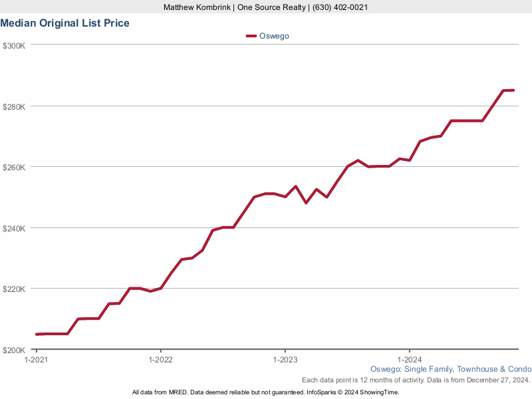Click the red Oswego legend line swatch
This screenshot has height=399, width=532.
tap(251, 36)
